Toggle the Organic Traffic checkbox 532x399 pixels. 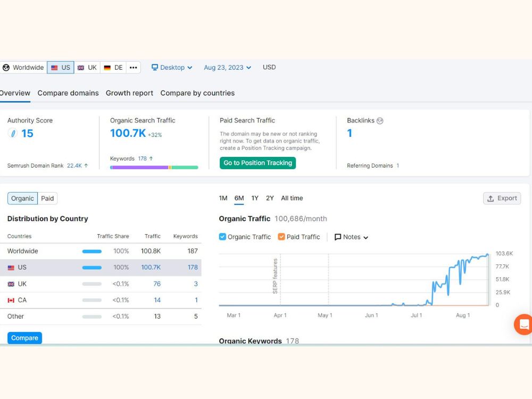coord(222,237)
